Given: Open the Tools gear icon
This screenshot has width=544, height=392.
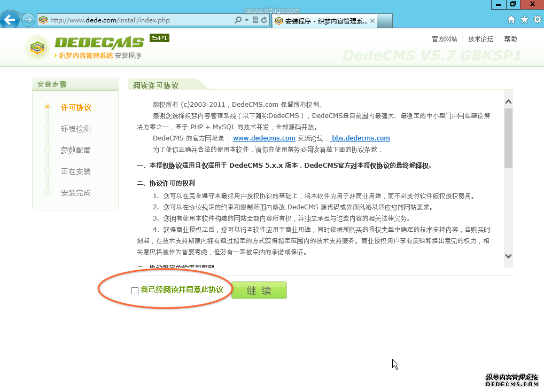Looking at the screenshot, I should [536, 20].
